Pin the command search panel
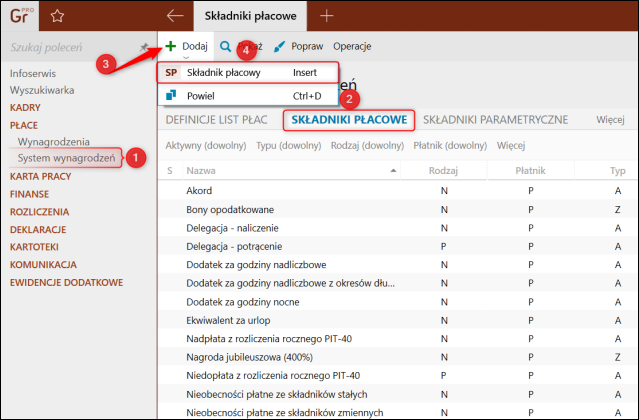 144,47
